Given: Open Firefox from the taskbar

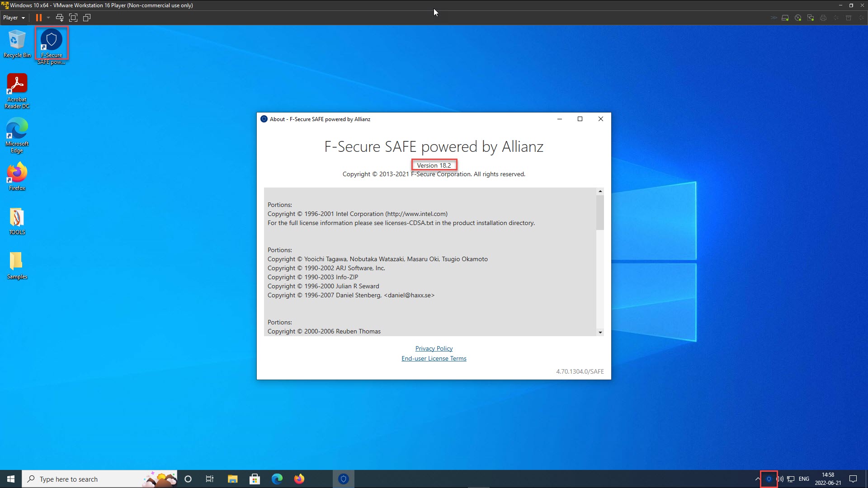Looking at the screenshot, I should tap(299, 479).
